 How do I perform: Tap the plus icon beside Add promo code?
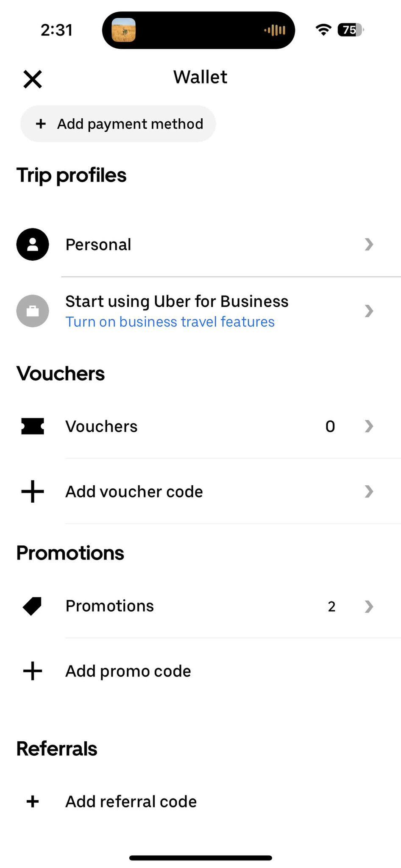click(x=33, y=671)
